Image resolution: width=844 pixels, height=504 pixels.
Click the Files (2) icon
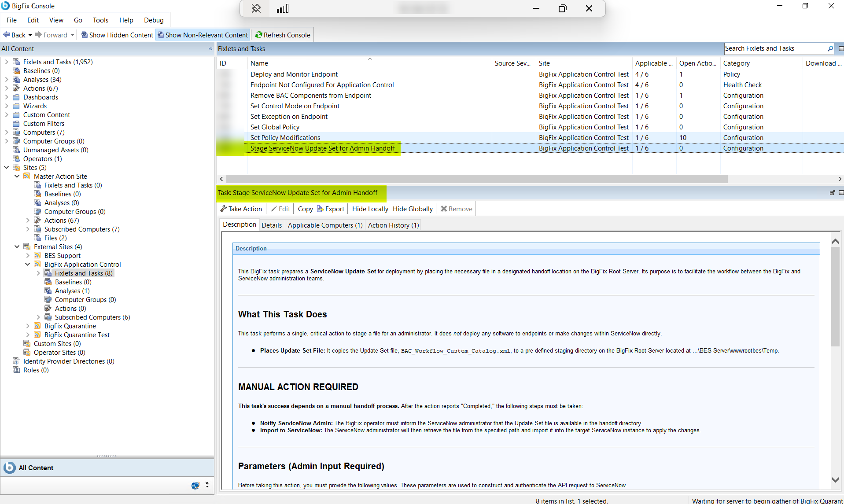point(37,238)
